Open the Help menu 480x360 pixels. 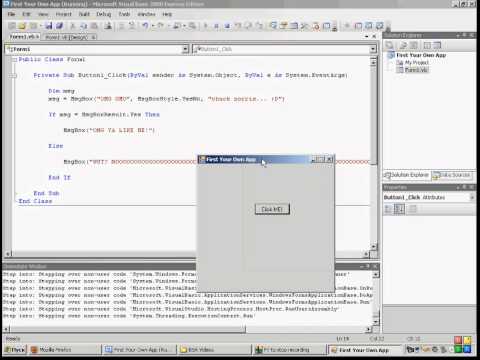click(x=167, y=14)
